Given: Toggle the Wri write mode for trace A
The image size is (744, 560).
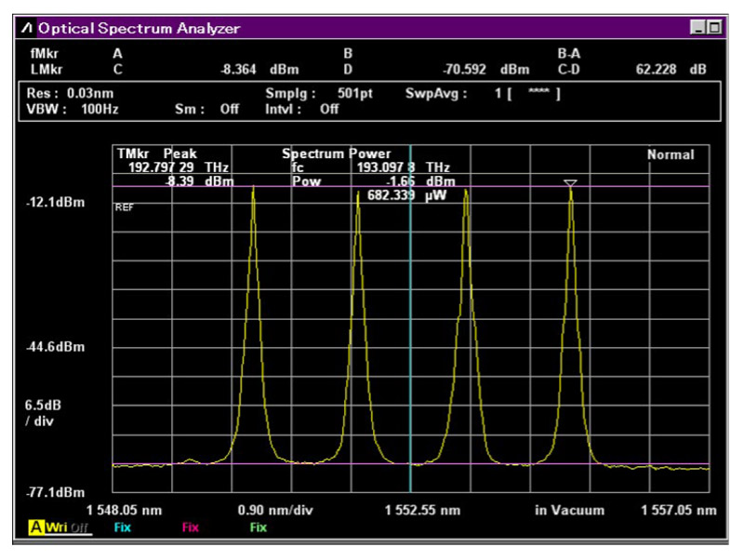Looking at the screenshot, I should (x=57, y=527).
